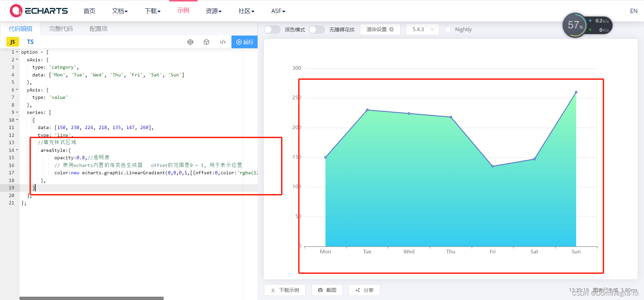Click the Sat data point on chart
The height and width of the screenshot is (300, 644).
(x=534, y=159)
